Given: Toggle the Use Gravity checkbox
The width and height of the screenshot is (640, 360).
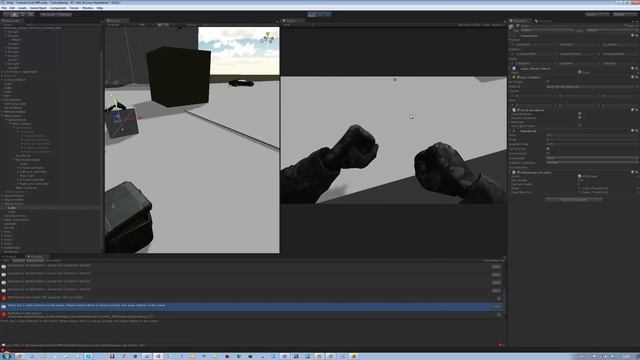Looking at the screenshot, I should [x=548, y=149].
